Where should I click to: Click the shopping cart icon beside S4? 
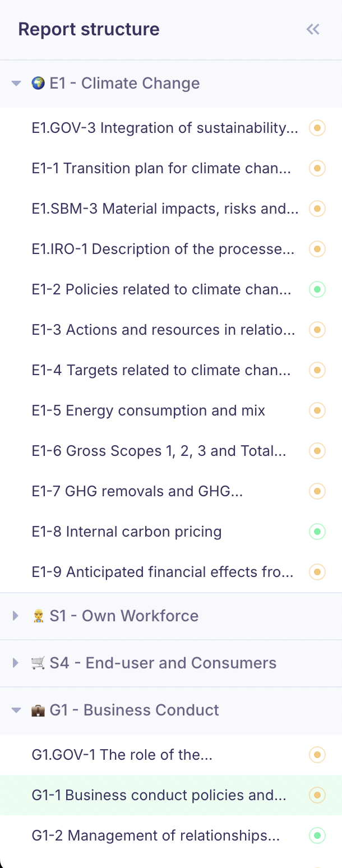pos(38,663)
